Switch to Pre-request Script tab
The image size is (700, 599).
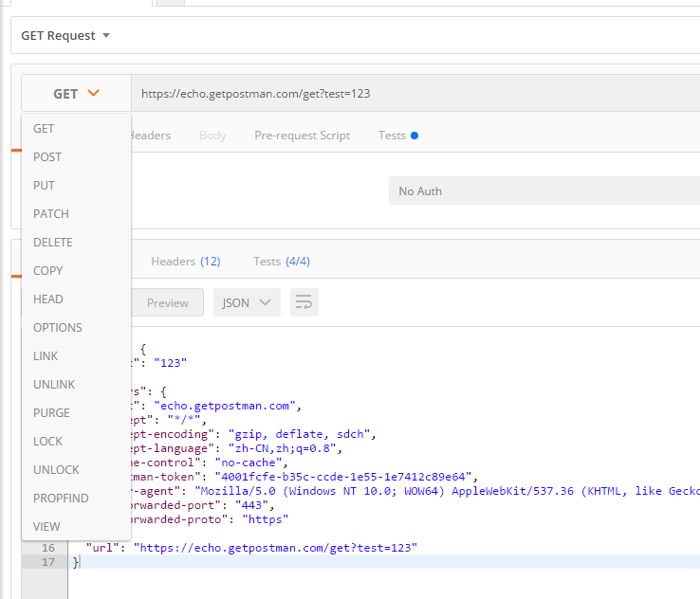302,136
